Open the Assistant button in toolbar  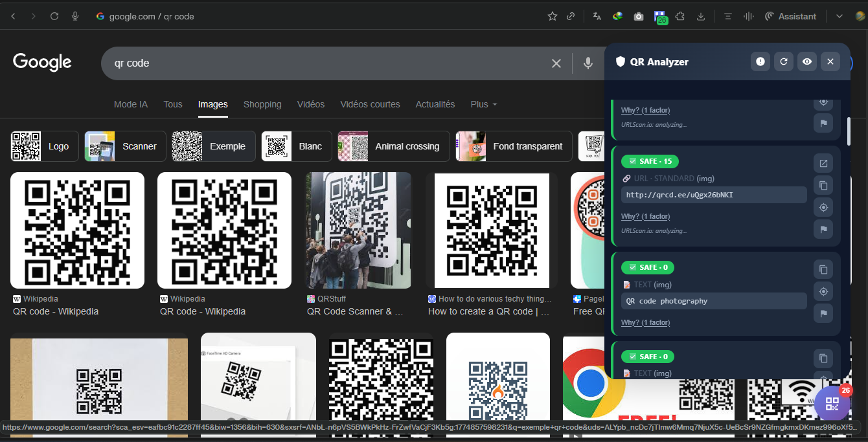tap(790, 16)
